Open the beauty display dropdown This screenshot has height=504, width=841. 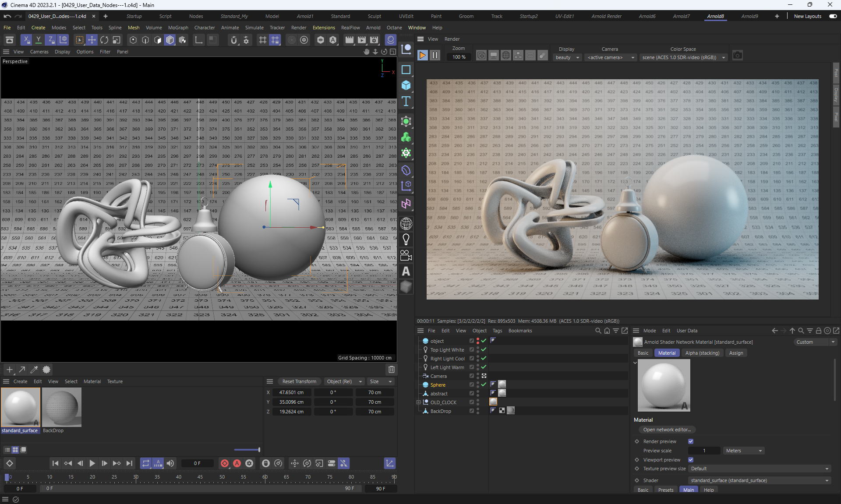pos(567,57)
